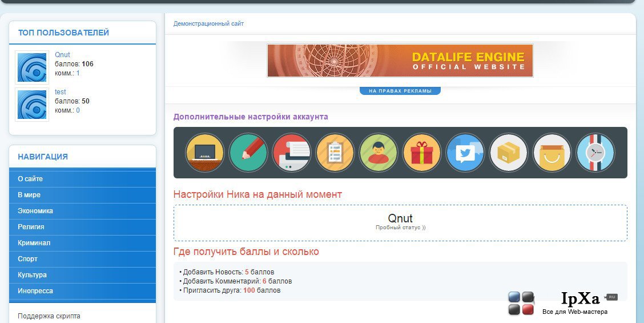Click the Добавить Комментарий points line
Image resolution: width=644 pixels, height=323 pixels.
pyautogui.click(x=236, y=281)
